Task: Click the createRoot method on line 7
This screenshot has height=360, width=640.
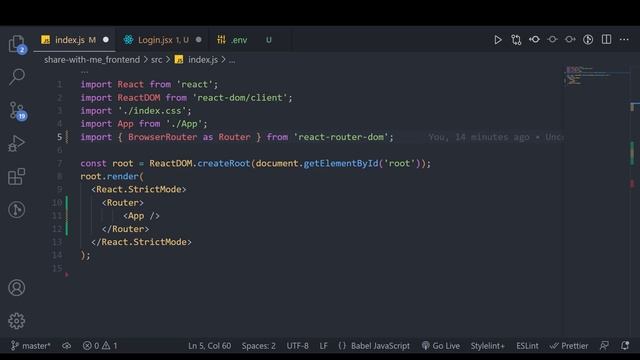Action: pos(223,163)
